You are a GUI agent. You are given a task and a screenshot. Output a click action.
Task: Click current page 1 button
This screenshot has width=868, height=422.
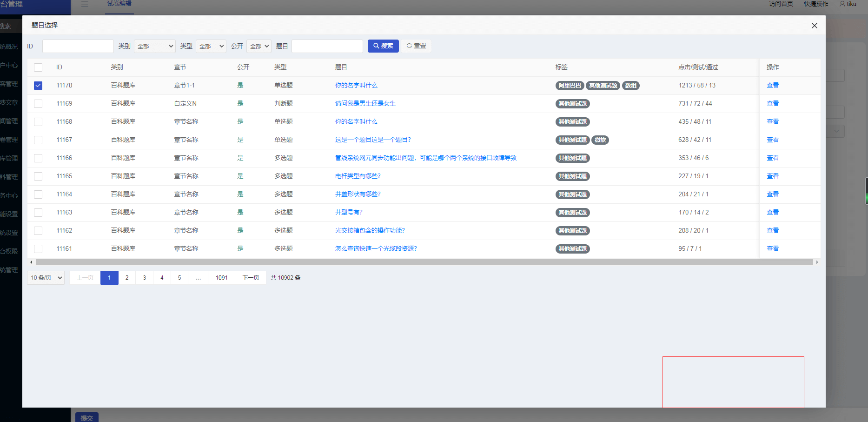click(109, 278)
